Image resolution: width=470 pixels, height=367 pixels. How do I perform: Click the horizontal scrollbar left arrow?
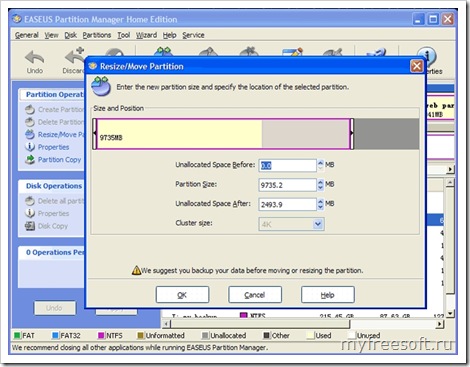pos(166,324)
